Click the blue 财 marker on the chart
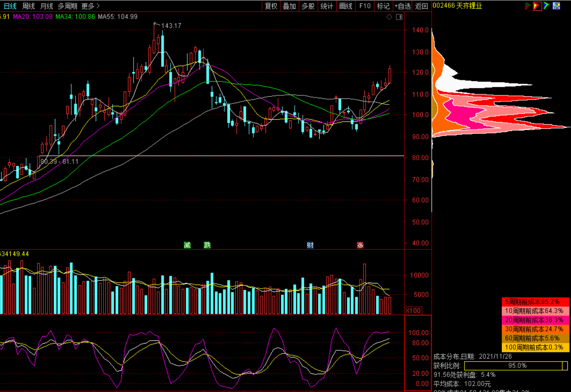The height and width of the screenshot is (392, 571). [310, 245]
